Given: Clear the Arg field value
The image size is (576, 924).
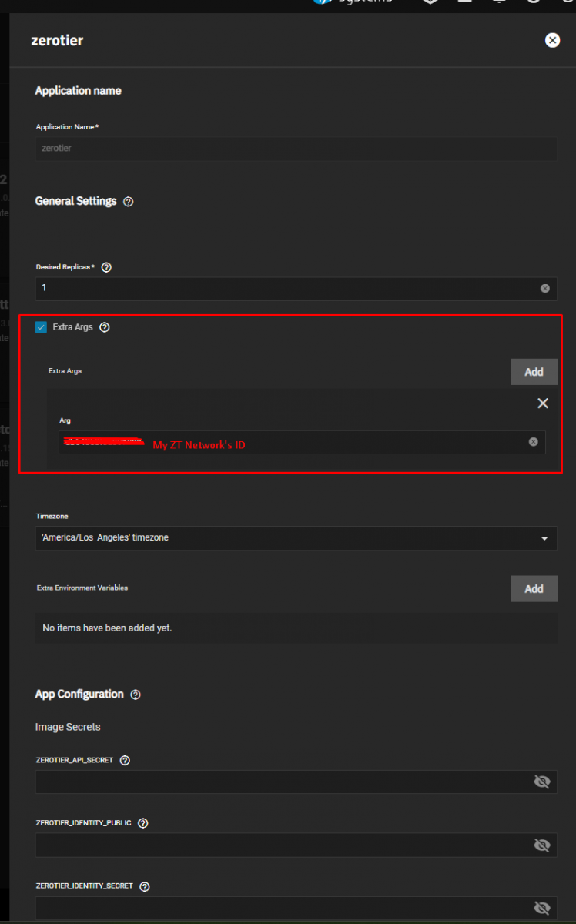Looking at the screenshot, I should click(533, 442).
